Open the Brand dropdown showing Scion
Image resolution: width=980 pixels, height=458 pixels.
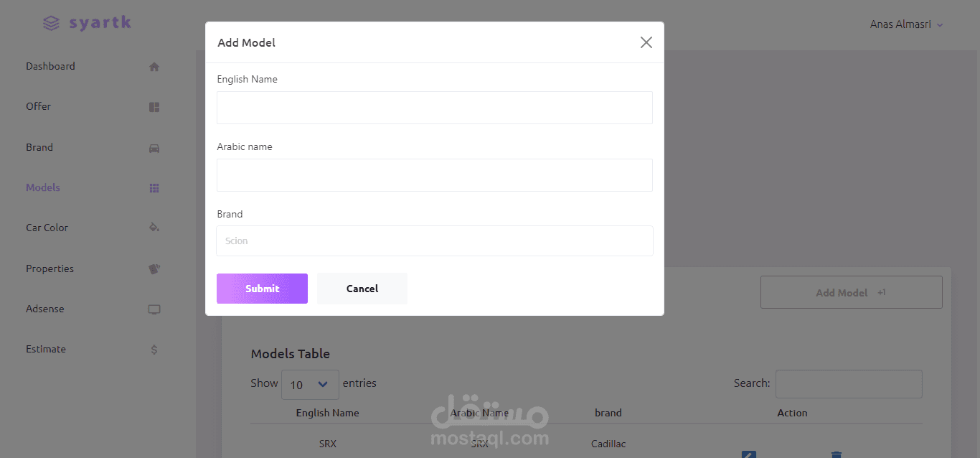pos(435,241)
